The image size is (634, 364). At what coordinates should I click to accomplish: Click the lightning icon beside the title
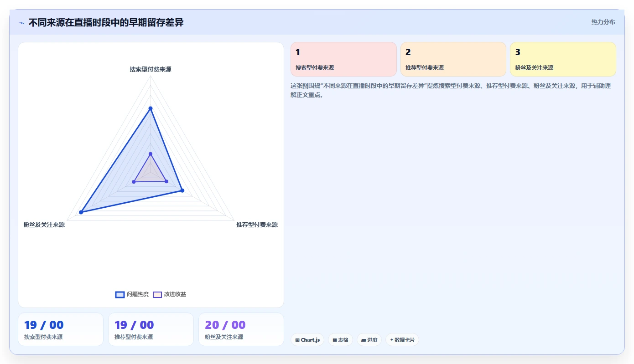pyautogui.click(x=21, y=22)
